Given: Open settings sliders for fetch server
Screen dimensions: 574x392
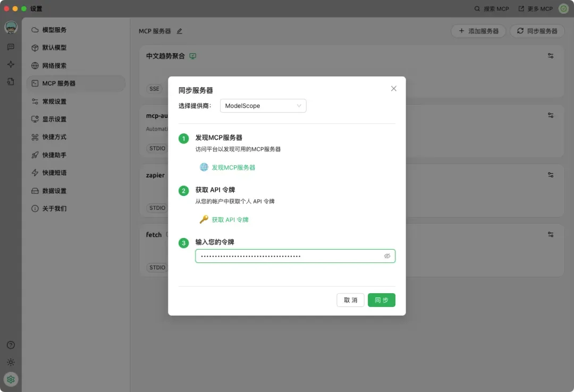Looking at the screenshot, I should 551,234.
